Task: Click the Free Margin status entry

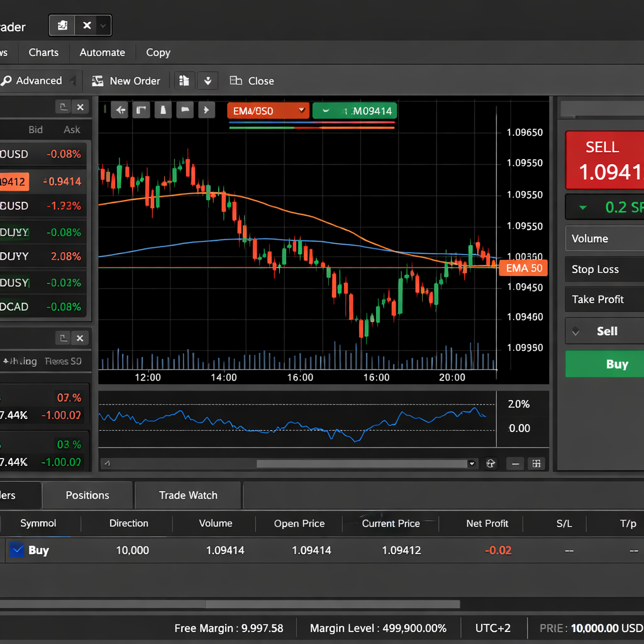Action: [x=229, y=628]
